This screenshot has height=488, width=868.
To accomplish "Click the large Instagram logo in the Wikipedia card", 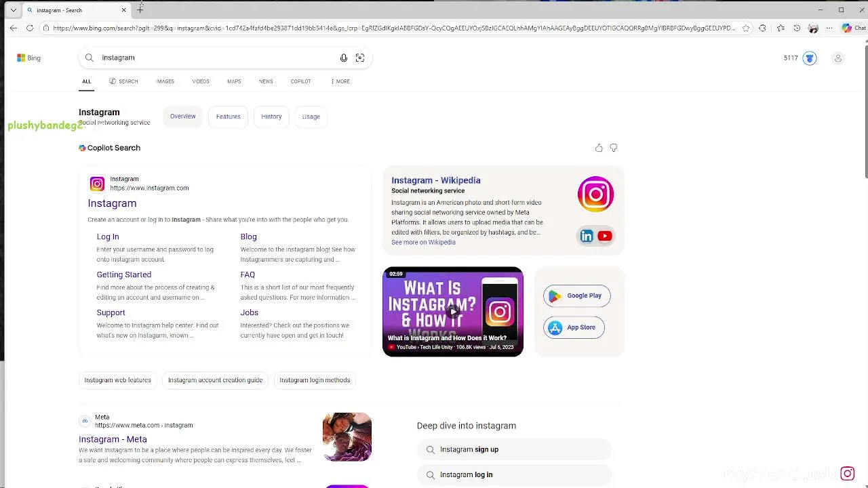I will (x=595, y=195).
